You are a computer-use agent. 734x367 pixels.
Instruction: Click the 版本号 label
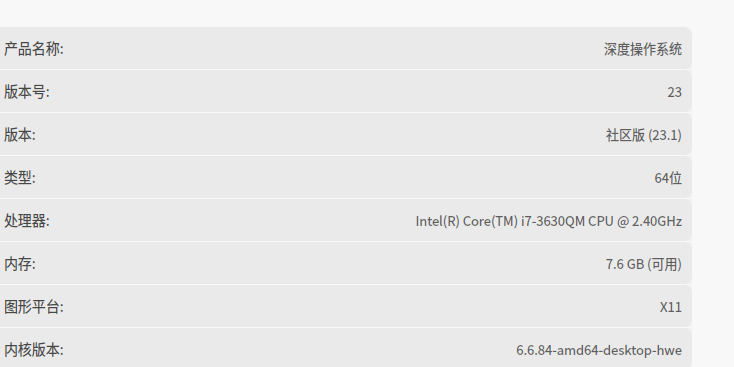pos(27,92)
